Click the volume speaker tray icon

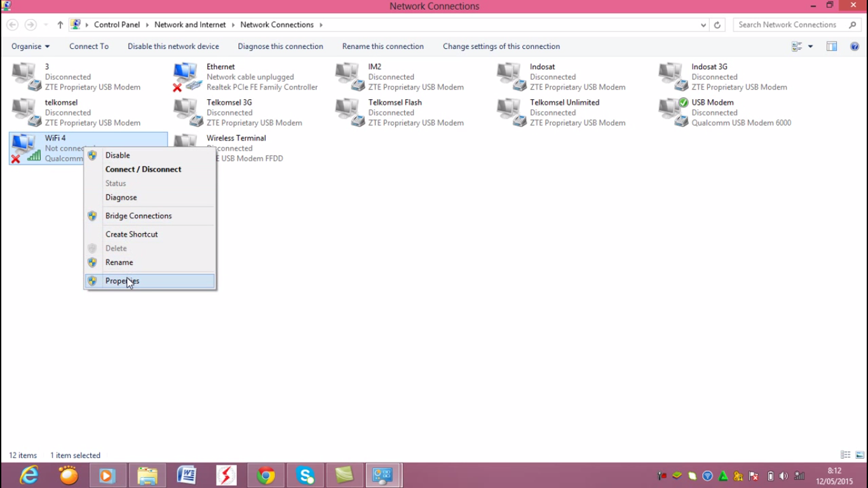click(784, 476)
